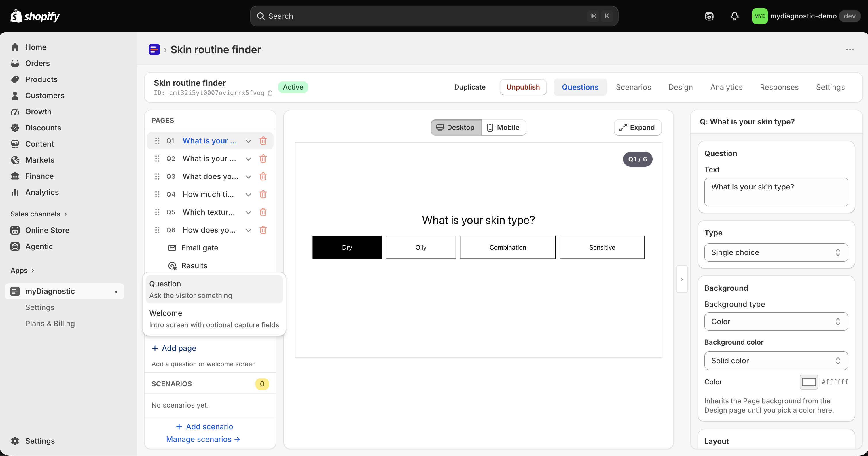Follow the Manage scenarios link
Image resolution: width=868 pixels, height=456 pixels.
pyautogui.click(x=203, y=439)
